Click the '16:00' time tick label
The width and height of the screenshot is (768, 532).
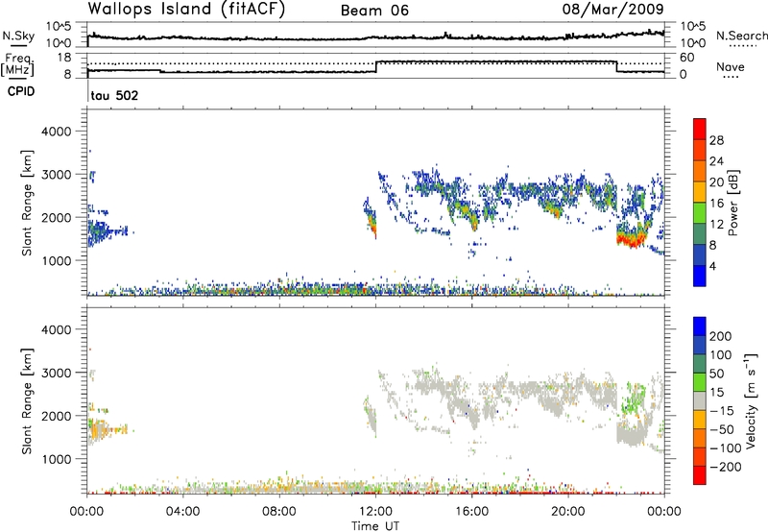tap(471, 512)
